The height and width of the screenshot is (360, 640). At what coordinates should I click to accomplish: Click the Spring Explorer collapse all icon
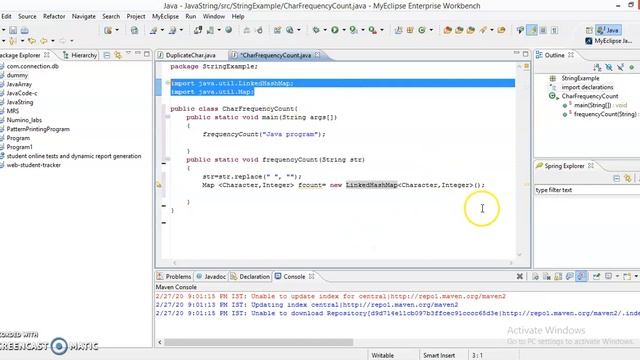pyautogui.click(x=617, y=178)
